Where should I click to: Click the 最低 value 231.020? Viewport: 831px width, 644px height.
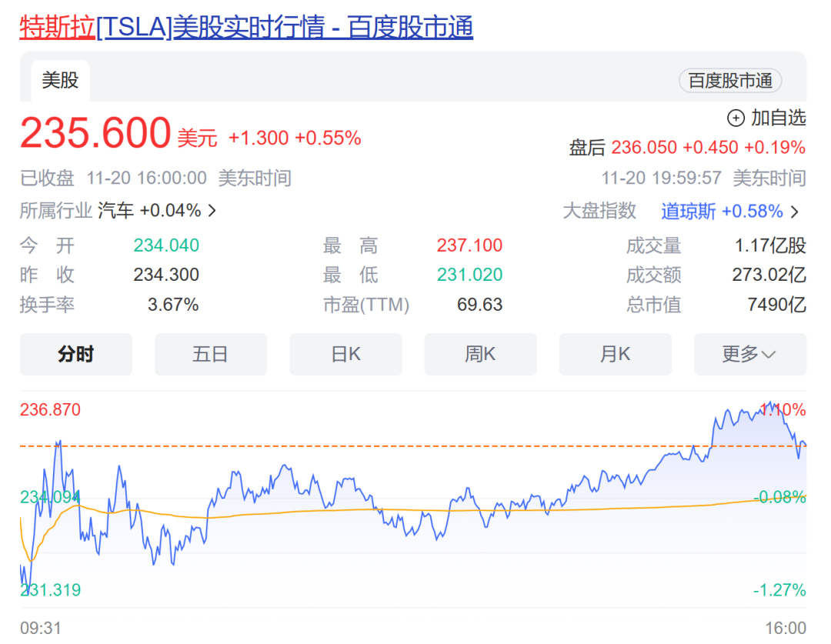[x=469, y=275]
